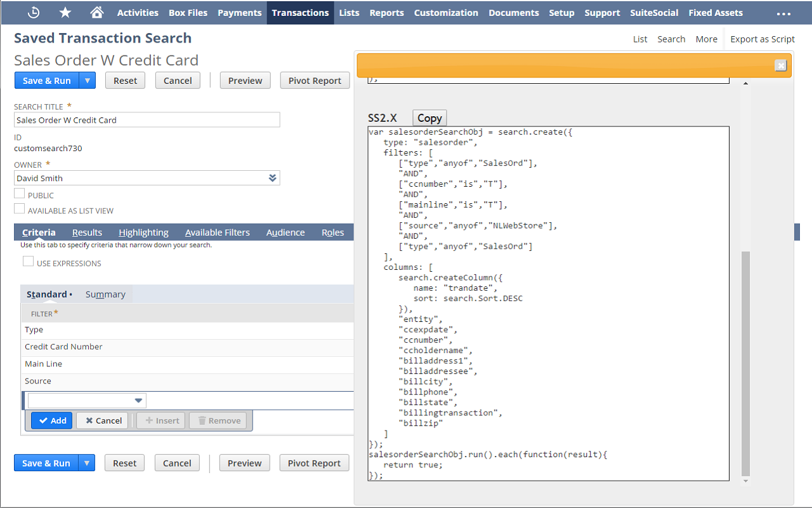Click the Search Title input field

pos(147,119)
